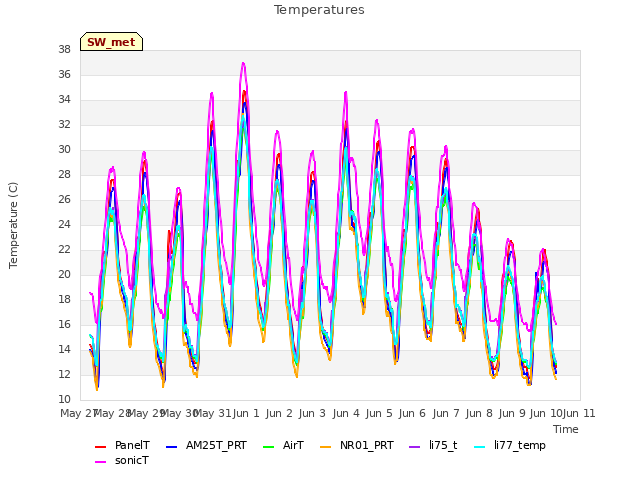Click the y-axis value 24
This screenshot has width=640, height=480.
coord(64,224)
